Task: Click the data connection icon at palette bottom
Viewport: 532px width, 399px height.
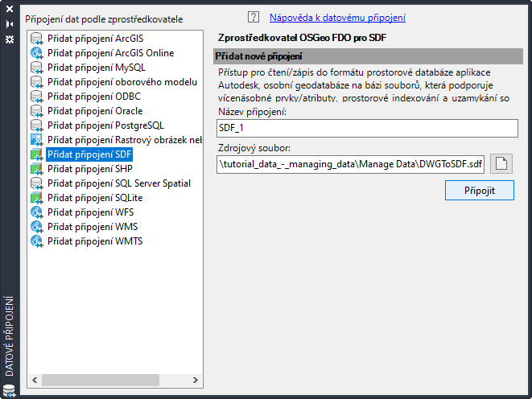Action: tap(9, 390)
